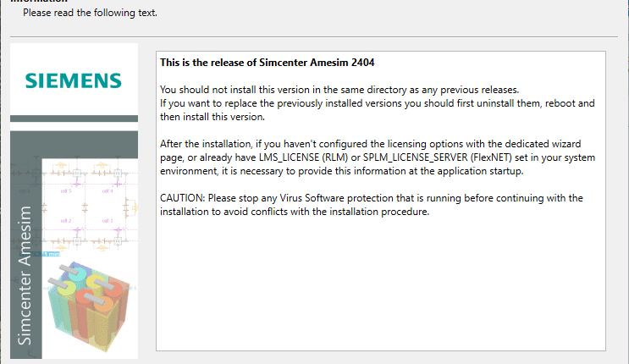The width and height of the screenshot is (629, 364).
Task: Click the cell 4 label in schematic
Action: 108,191
